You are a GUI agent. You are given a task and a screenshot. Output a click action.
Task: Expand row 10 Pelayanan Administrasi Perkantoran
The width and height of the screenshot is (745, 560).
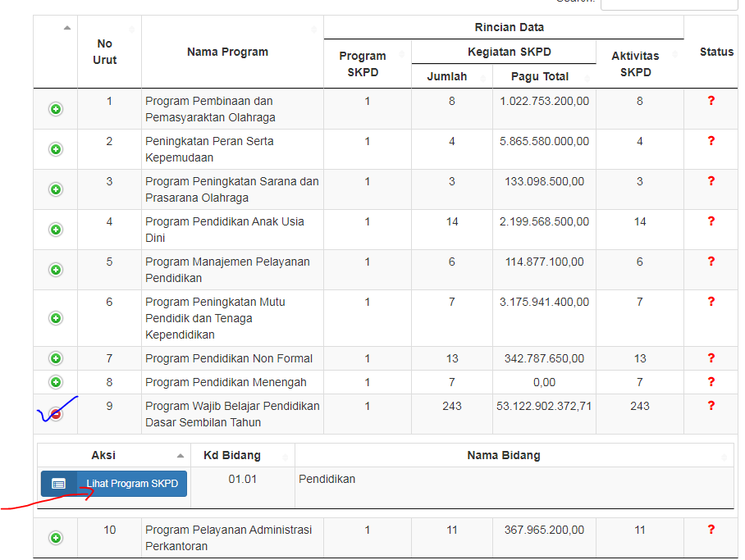pyautogui.click(x=56, y=538)
